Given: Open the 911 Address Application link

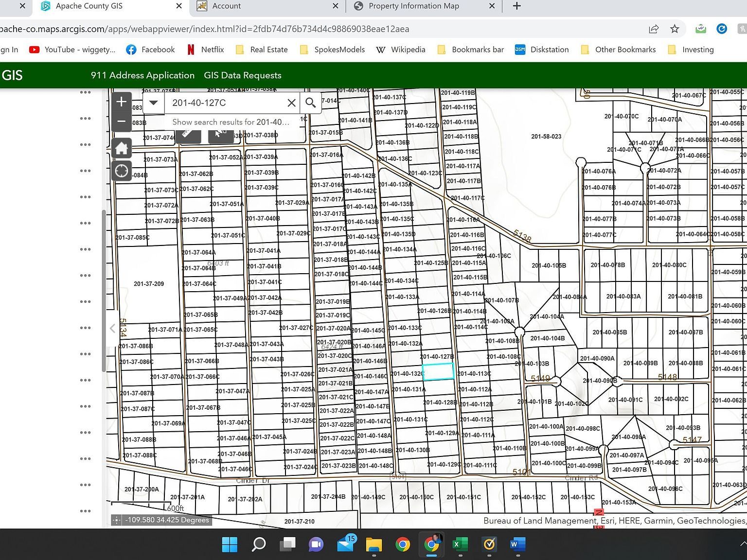Looking at the screenshot, I should [142, 75].
